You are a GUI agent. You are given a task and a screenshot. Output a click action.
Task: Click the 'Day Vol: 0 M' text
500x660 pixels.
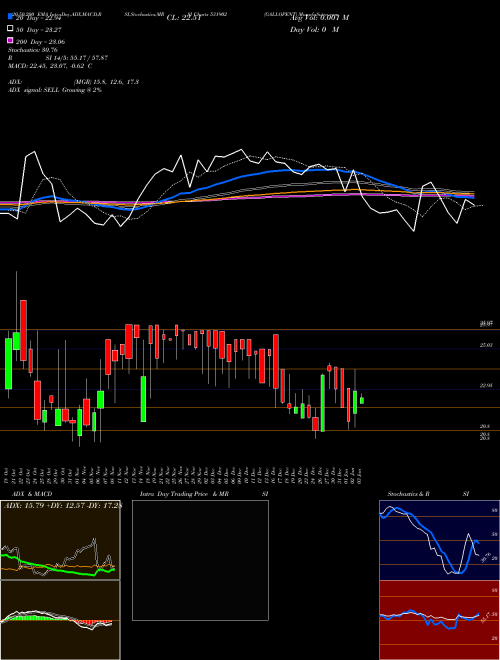point(314,29)
